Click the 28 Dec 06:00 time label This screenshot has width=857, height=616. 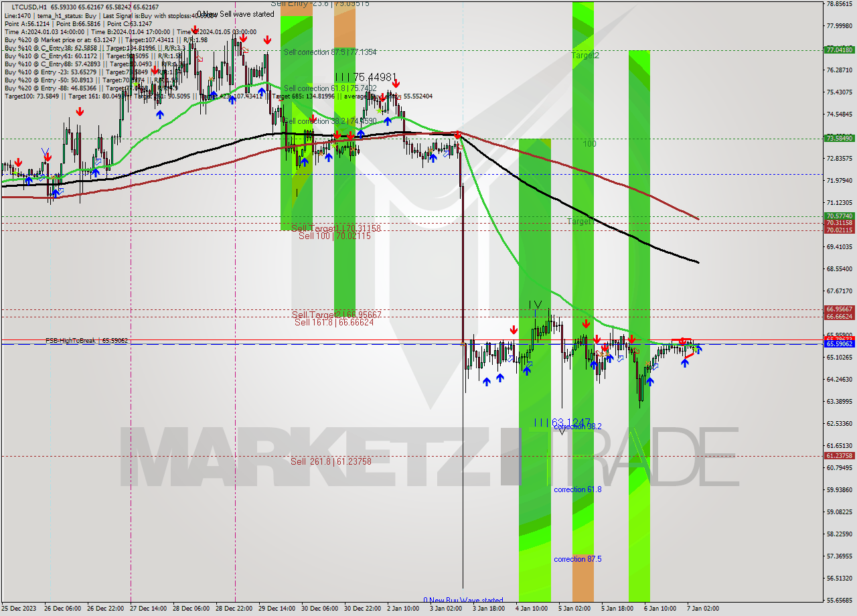pyautogui.click(x=191, y=609)
